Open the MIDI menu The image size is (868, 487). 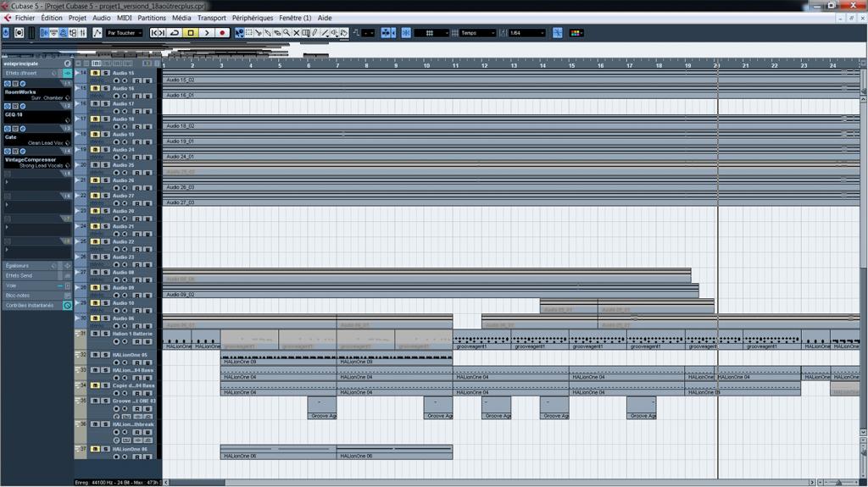(x=124, y=18)
